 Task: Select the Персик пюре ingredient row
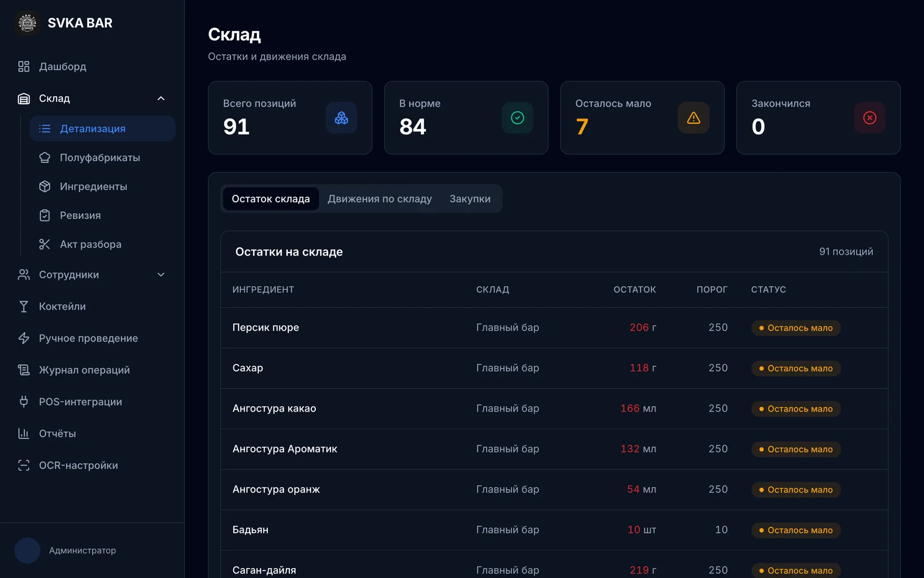[x=554, y=328]
